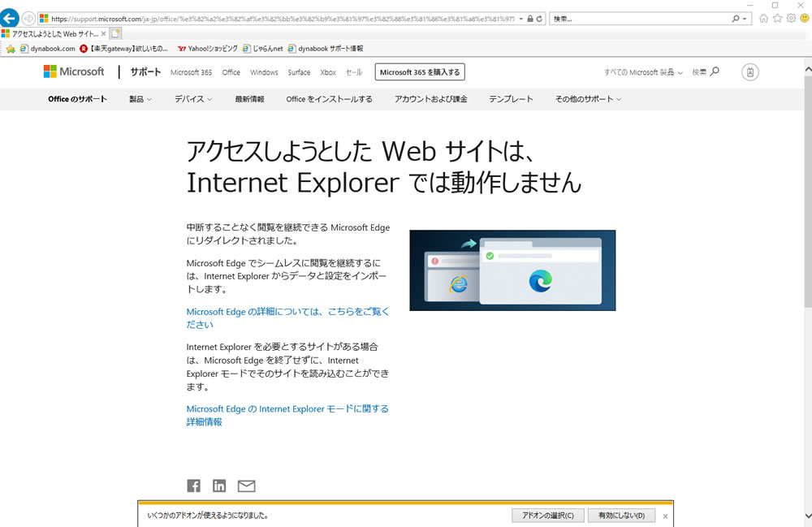
Task: Open search provider dropdown arrow
Action: pyautogui.click(x=745, y=19)
